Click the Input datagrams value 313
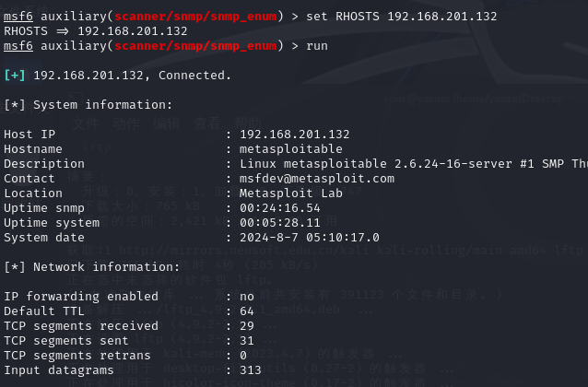588x387 pixels. click(250, 370)
